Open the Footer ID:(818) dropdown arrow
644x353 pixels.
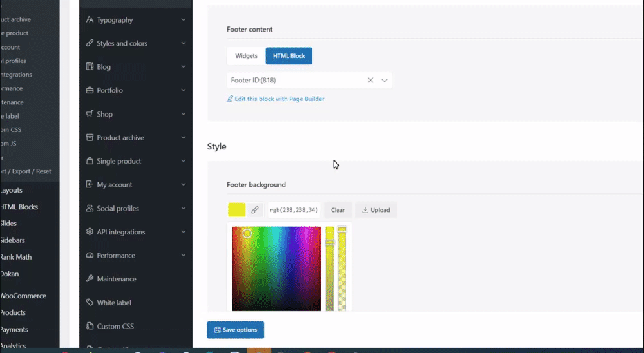384,80
